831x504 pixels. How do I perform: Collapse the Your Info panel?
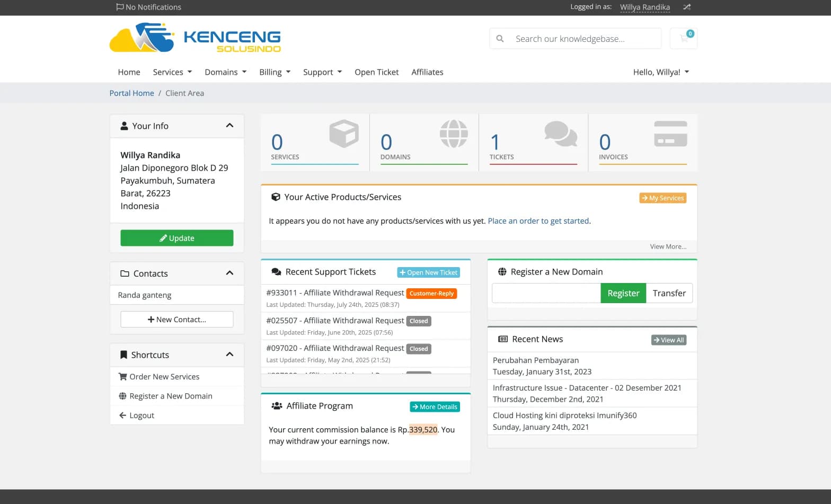229,126
